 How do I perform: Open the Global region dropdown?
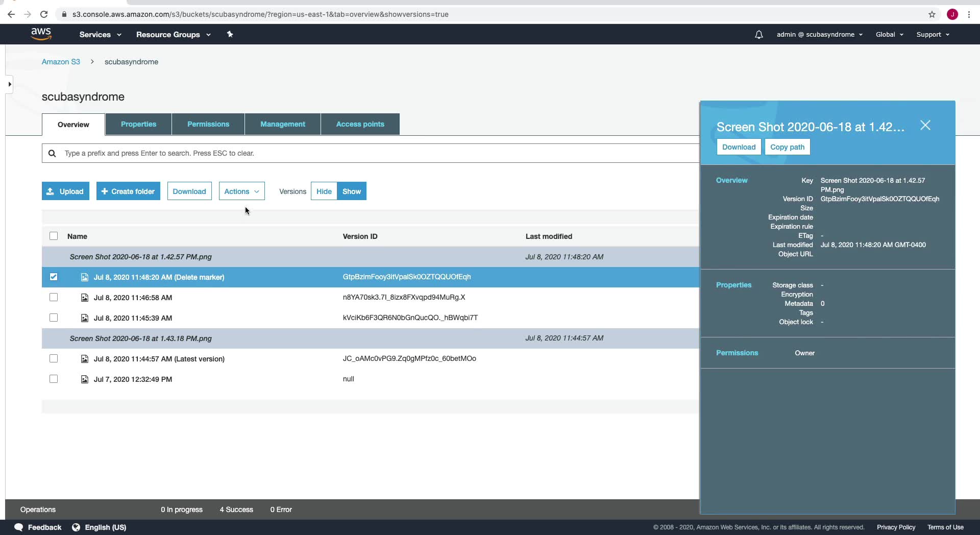tap(890, 35)
